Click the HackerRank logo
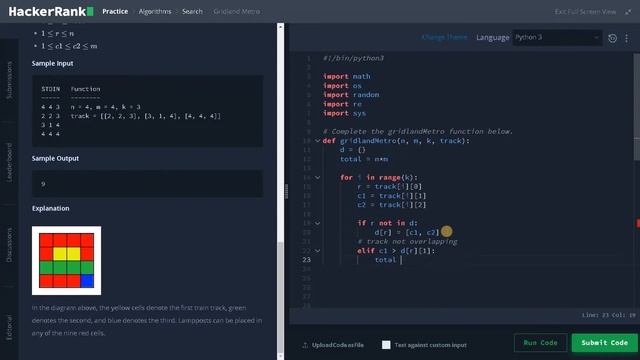This screenshot has height=360, width=640. (x=51, y=11)
